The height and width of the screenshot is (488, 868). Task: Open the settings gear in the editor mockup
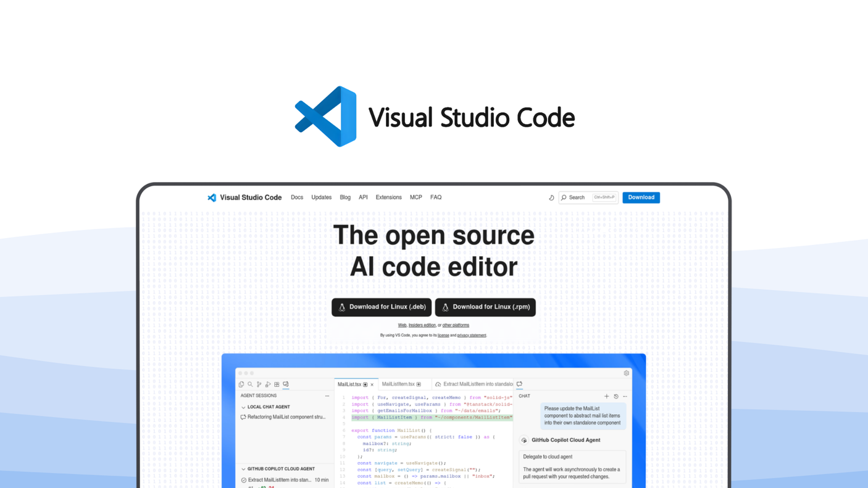pyautogui.click(x=626, y=373)
